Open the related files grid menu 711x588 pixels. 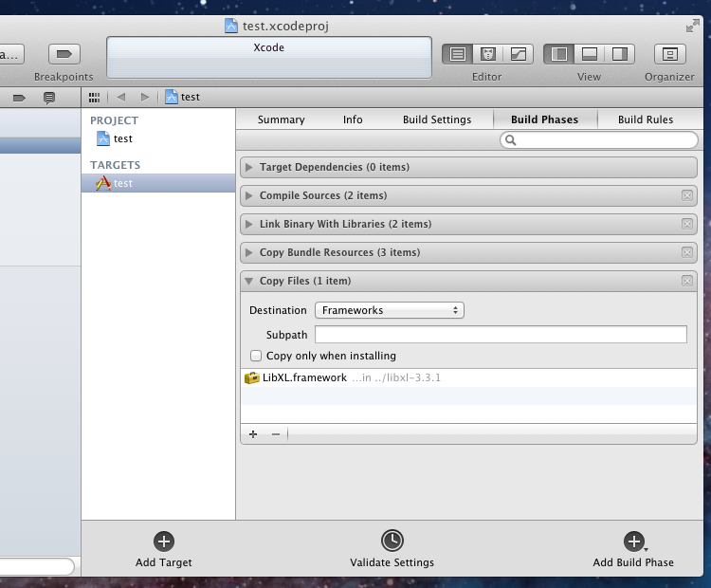(94, 97)
